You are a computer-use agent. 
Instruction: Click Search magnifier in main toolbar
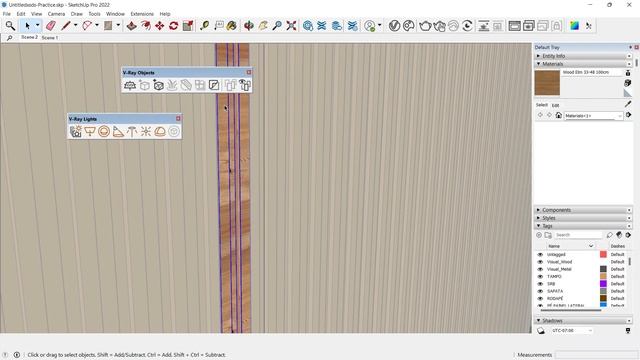pos(10,26)
